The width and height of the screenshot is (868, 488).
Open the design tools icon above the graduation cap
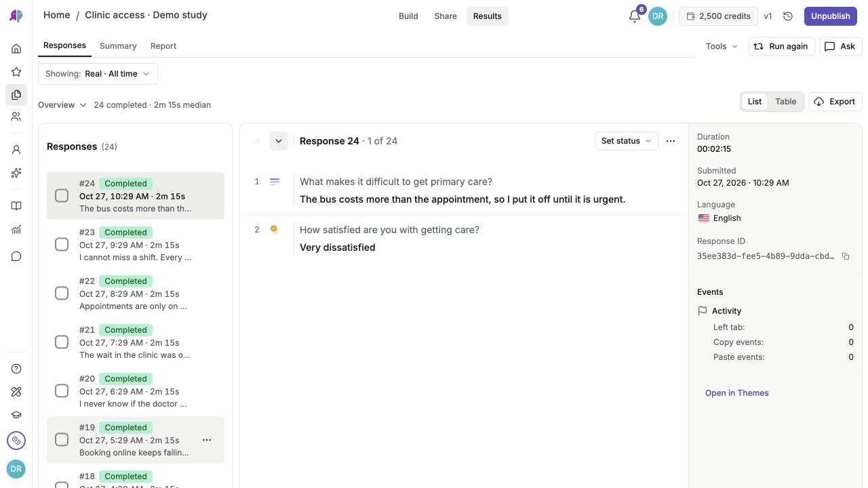[x=16, y=392]
